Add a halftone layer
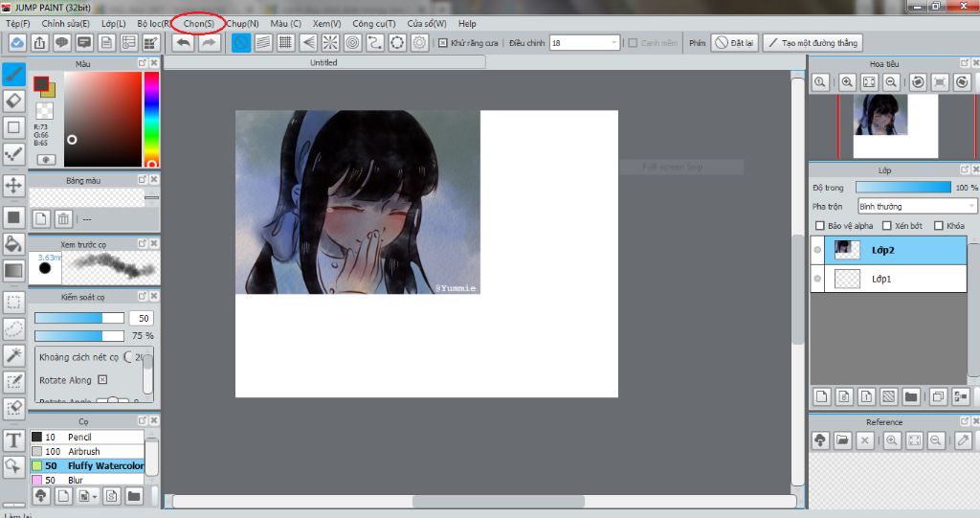Image resolution: width=980 pixels, height=518 pixels. point(889,396)
